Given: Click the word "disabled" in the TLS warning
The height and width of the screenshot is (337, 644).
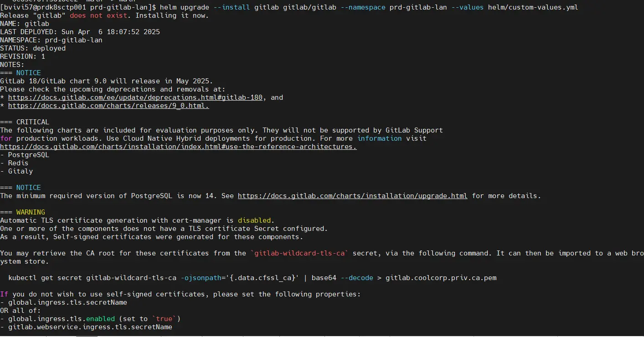Looking at the screenshot, I should (x=254, y=220).
